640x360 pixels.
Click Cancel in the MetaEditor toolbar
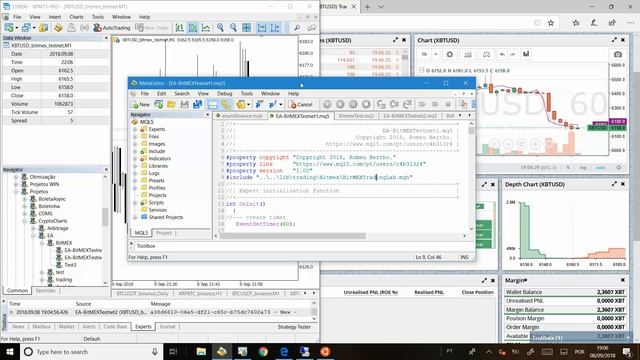300,104
